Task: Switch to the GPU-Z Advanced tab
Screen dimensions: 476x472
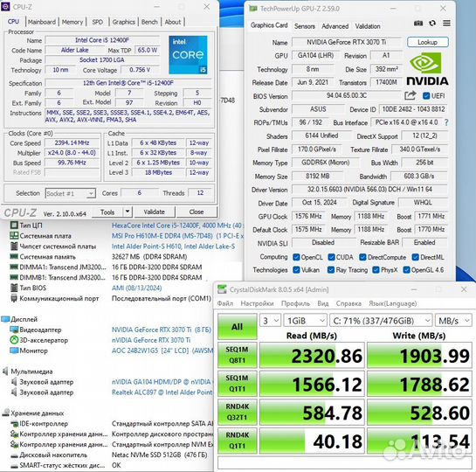Action: click(x=335, y=26)
